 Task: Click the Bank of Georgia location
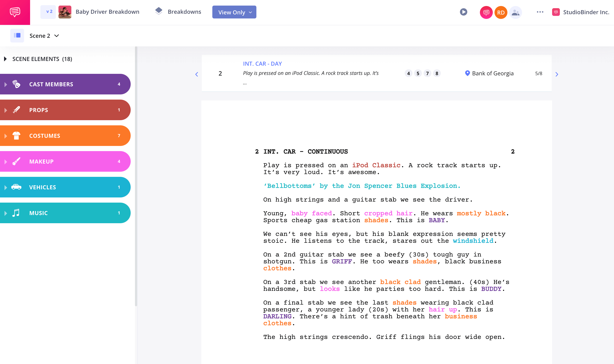coord(493,73)
